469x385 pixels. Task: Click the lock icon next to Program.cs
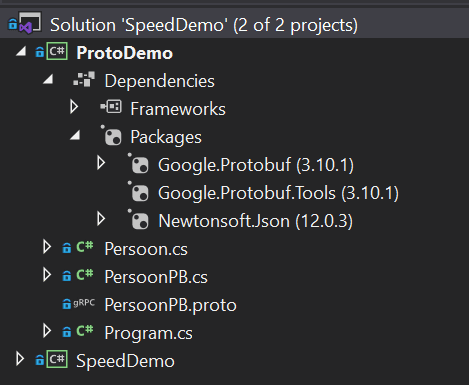click(x=67, y=332)
